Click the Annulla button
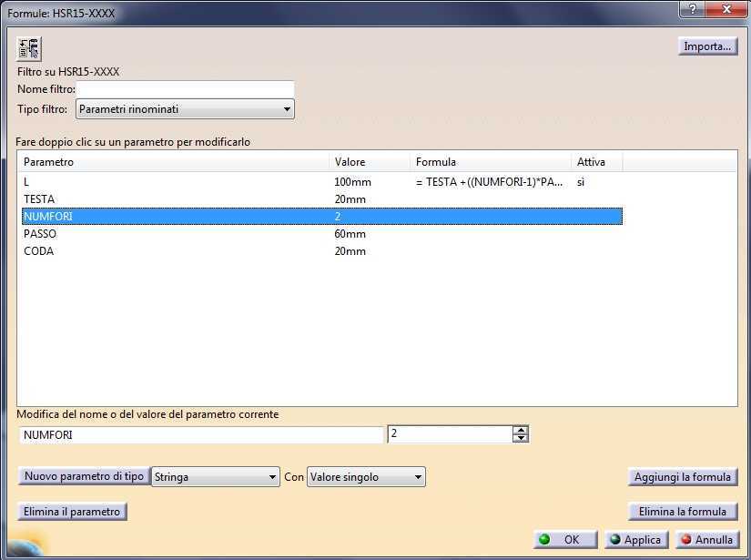This screenshot has width=751, height=560. pos(707,540)
